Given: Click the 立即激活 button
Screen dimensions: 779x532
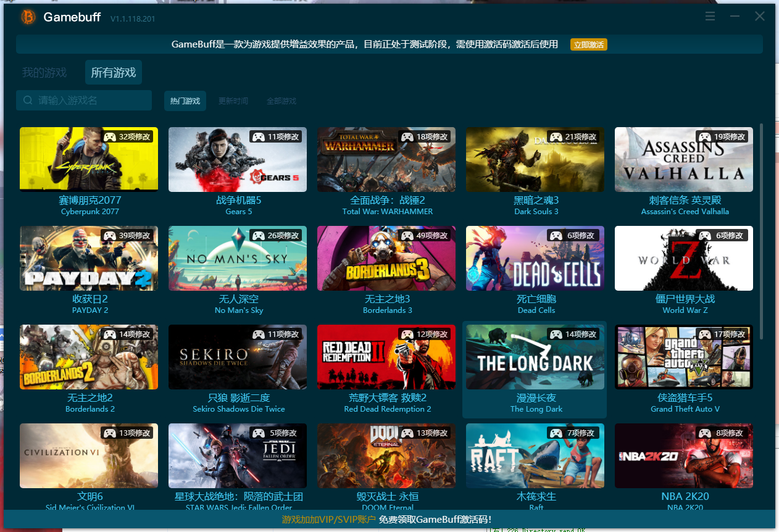Looking at the screenshot, I should click(x=588, y=44).
